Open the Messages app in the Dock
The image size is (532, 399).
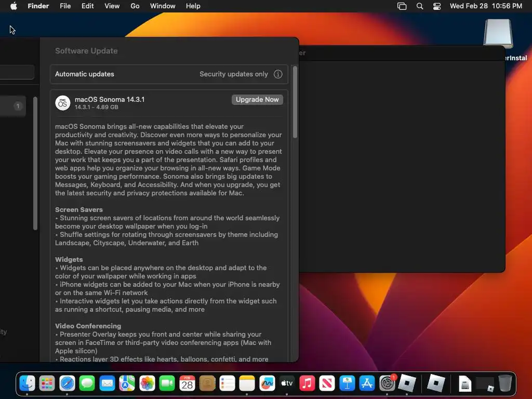coord(87,383)
